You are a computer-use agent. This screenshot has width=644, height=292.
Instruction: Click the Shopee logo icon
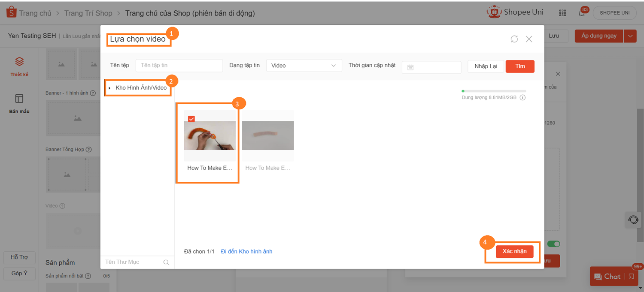click(x=11, y=12)
